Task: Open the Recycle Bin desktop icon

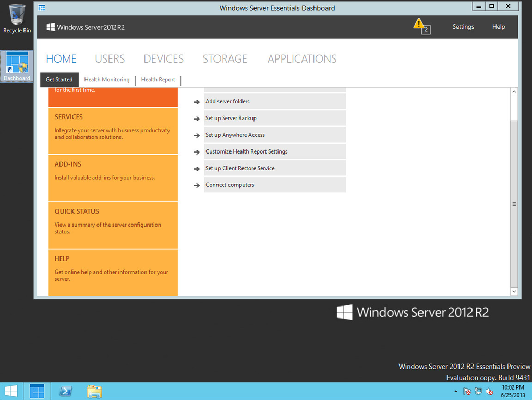Action: point(17,19)
